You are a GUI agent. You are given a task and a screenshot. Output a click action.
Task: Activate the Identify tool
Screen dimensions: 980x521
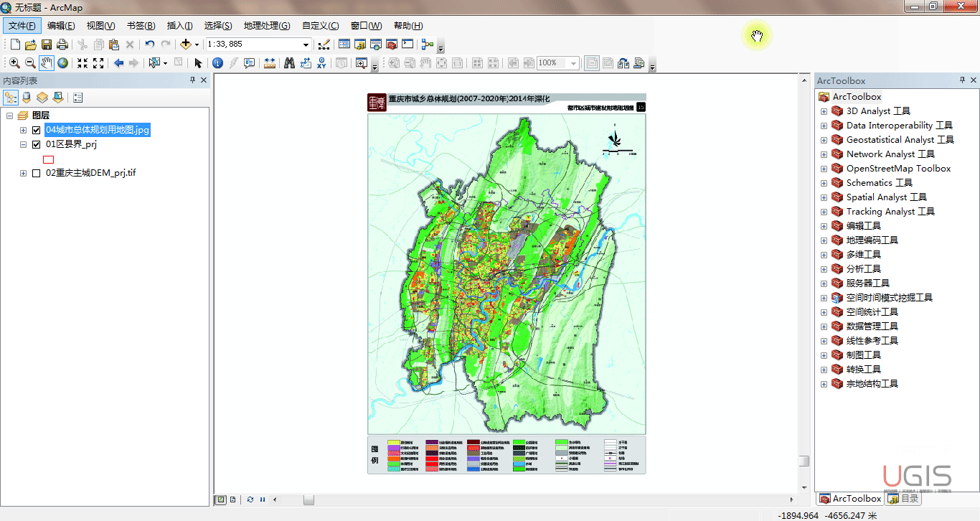click(x=217, y=63)
